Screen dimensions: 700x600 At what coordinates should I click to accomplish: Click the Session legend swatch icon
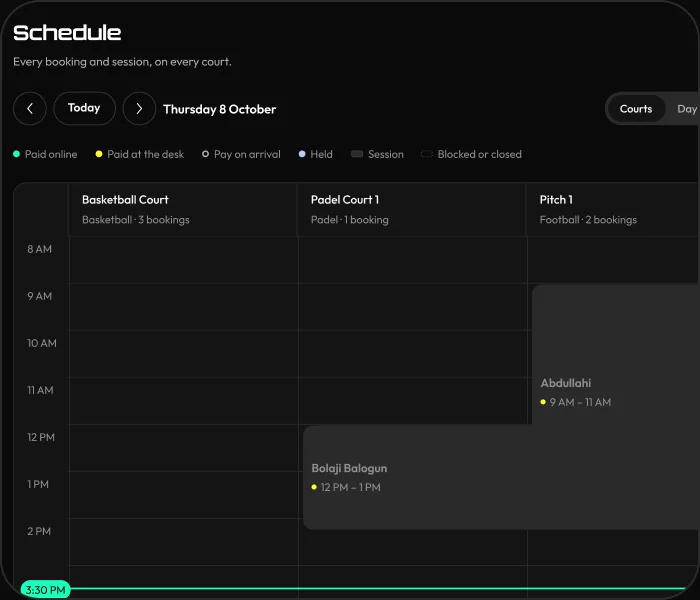(357, 154)
